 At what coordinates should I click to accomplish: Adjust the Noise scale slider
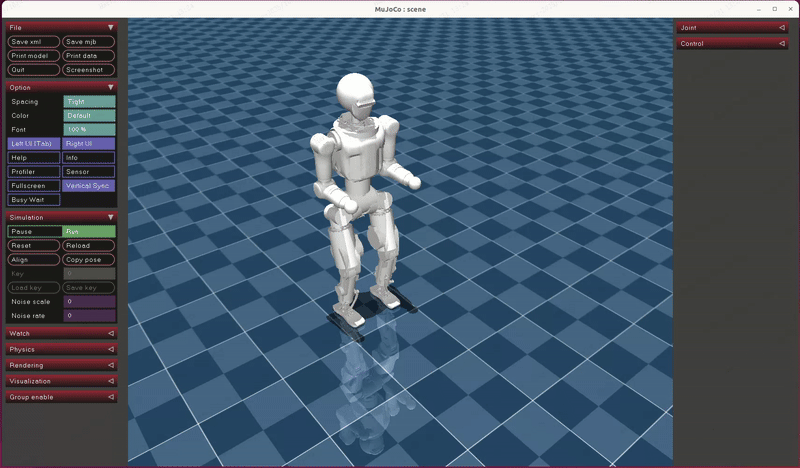click(x=89, y=301)
